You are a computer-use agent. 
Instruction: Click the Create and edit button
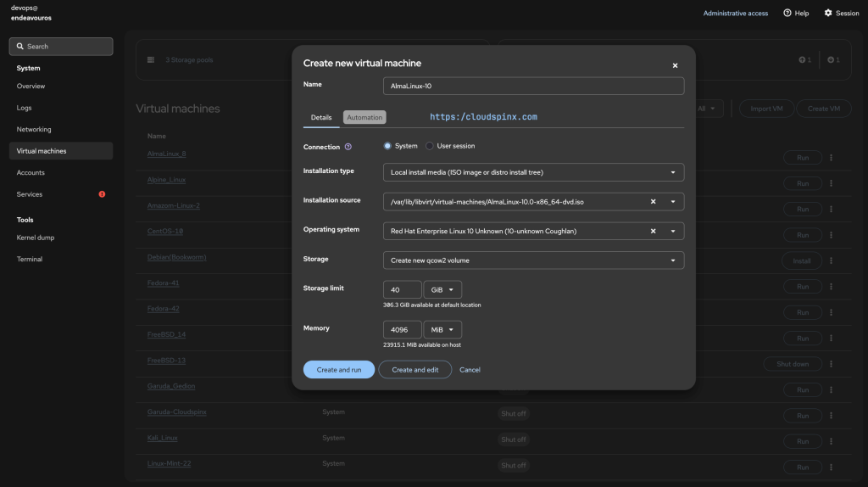click(x=415, y=370)
